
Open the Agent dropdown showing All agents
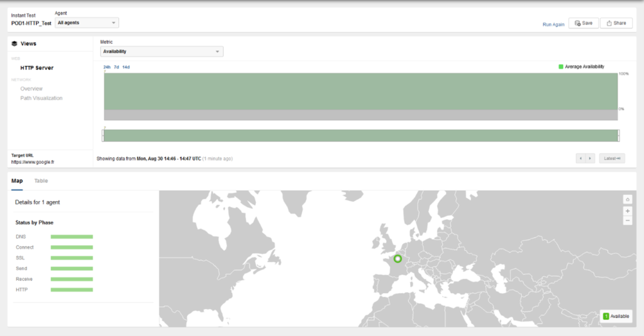click(x=87, y=23)
